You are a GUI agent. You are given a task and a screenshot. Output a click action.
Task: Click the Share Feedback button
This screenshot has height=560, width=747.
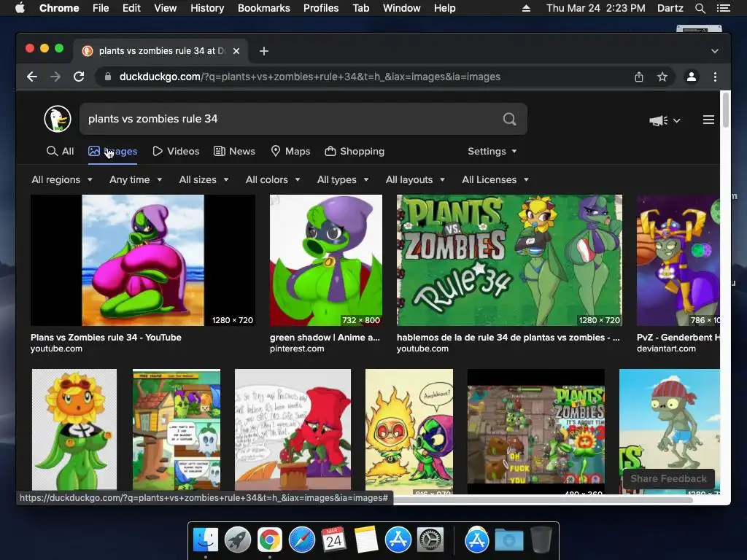668,478
